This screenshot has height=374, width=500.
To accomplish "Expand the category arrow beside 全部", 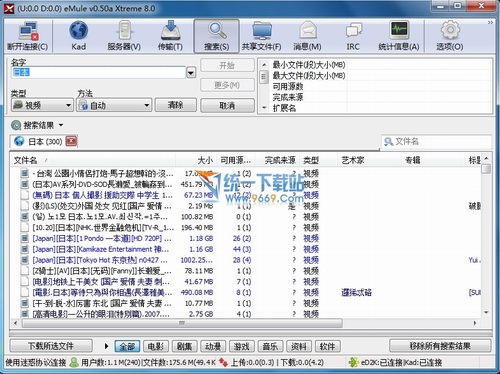I will (106, 346).
